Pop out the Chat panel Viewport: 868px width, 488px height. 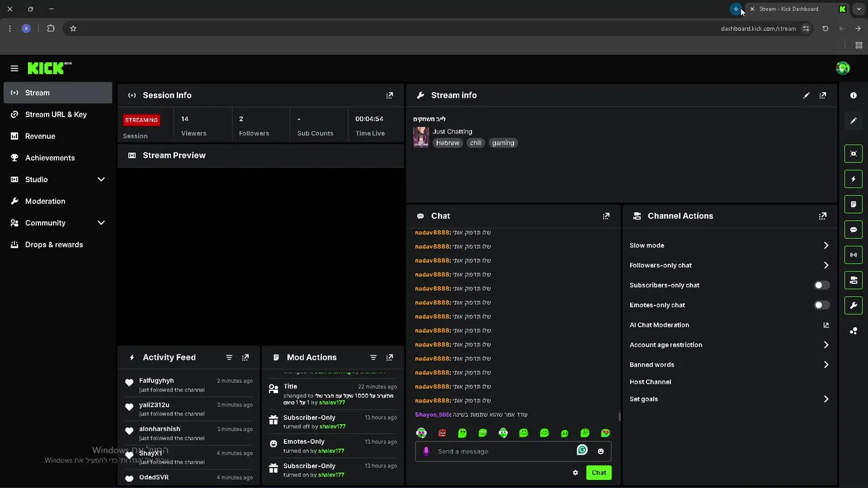pyautogui.click(x=606, y=216)
